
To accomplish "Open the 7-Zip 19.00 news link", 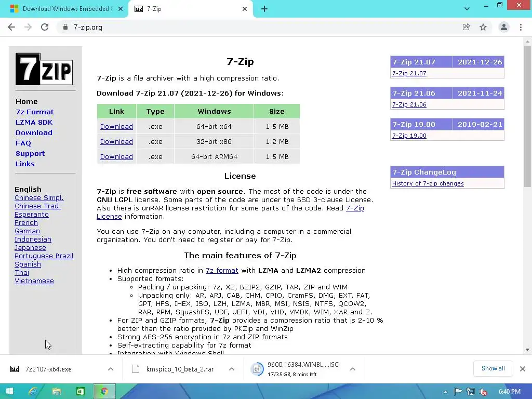I will pos(409,136).
